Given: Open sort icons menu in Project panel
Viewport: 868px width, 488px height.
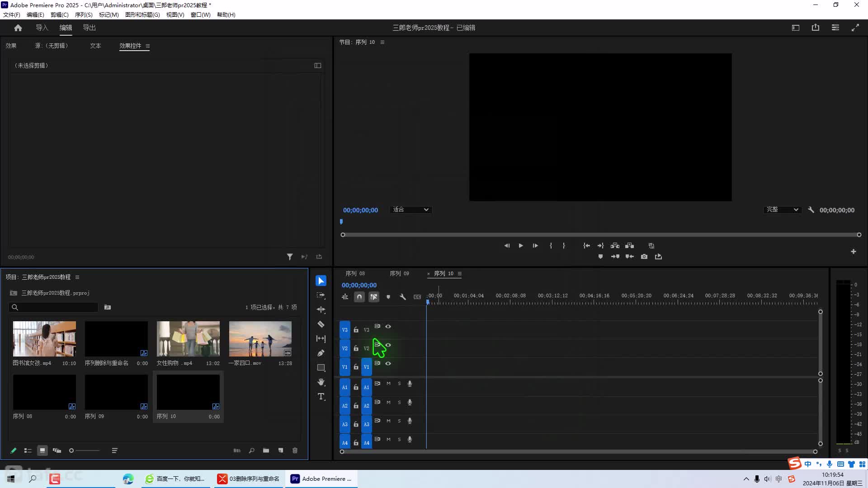Looking at the screenshot, I should [x=115, y=450].
